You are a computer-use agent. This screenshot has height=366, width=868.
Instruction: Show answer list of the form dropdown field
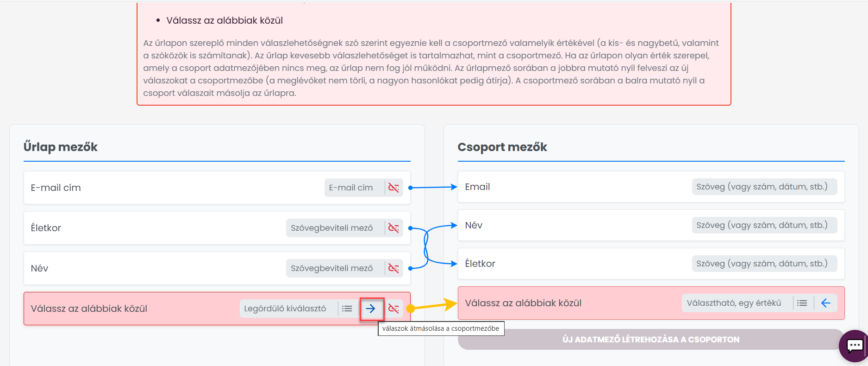click(x=347, y=309)
